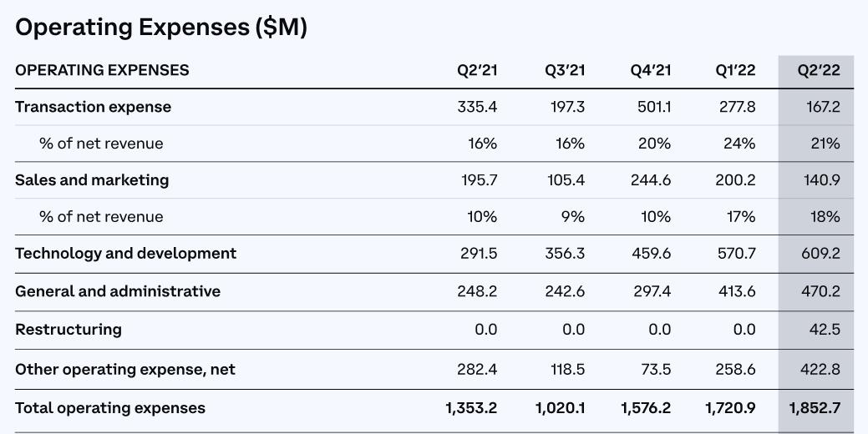This screenshot has width=868, height=434.
Task: Select the Q2'22 total value 1,852.7
Action: coord(815,408)
